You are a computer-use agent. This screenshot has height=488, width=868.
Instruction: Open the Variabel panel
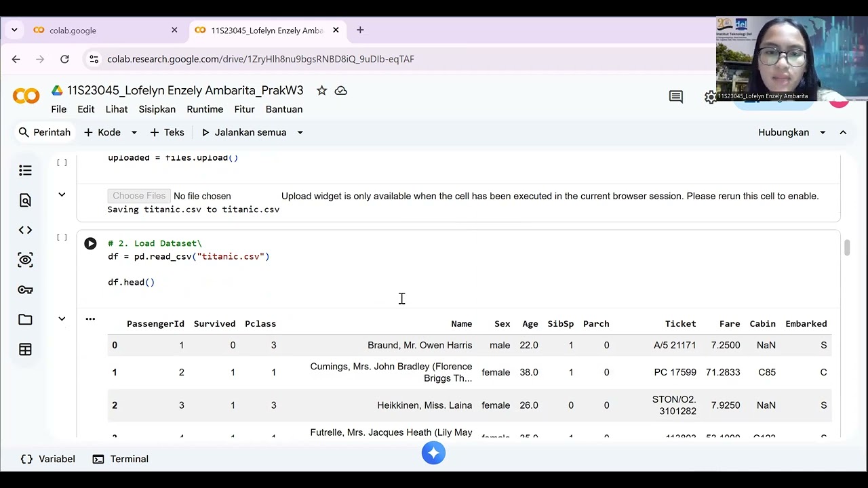pos(47,459)
